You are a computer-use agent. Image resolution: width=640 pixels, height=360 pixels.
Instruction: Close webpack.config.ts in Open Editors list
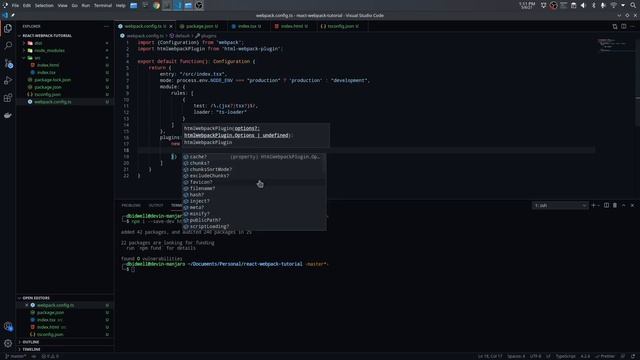[x=27, y=305]
